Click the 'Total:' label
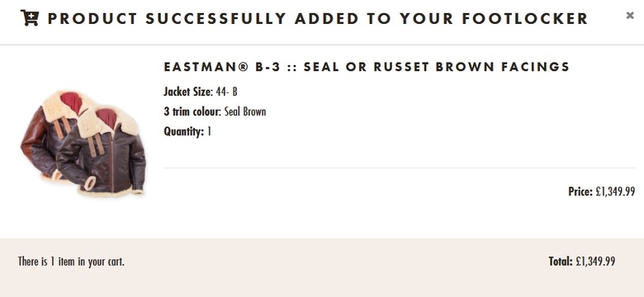Image resolution: width=644 pixels, height=297 pixels. 561,262
